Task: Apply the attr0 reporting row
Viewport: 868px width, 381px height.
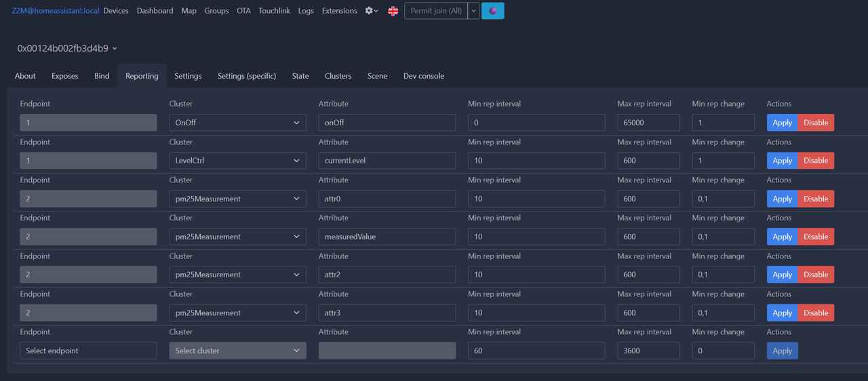Action: [782, 199]
